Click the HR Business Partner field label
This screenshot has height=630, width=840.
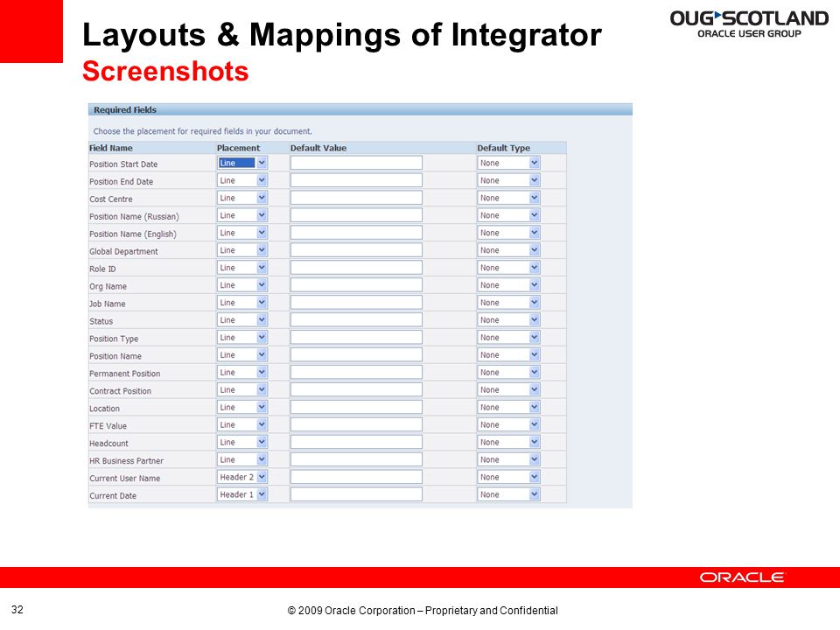(126, 461)
